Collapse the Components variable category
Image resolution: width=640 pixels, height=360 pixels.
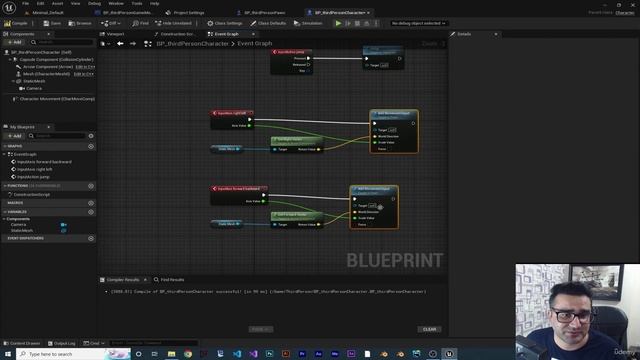point(4,219)
